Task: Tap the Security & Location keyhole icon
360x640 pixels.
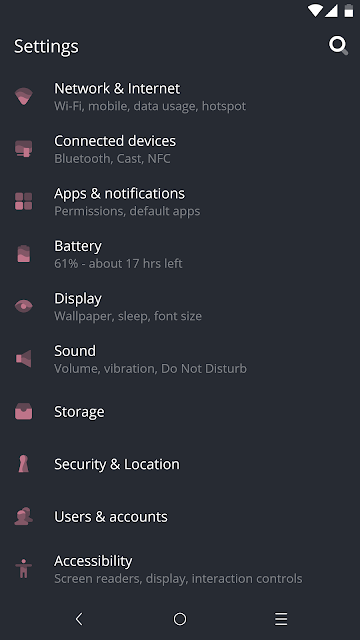Action: pos(24,464)
